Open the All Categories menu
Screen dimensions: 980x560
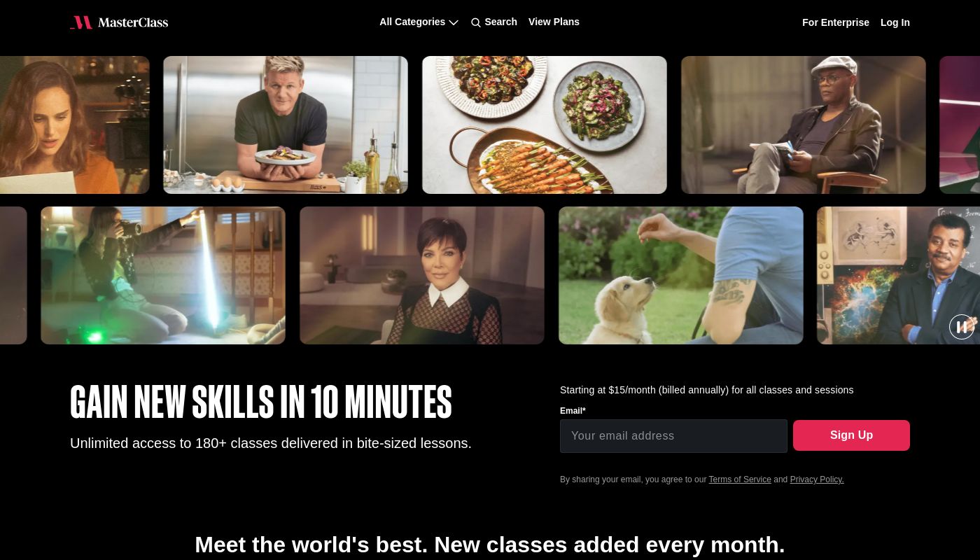point(419,22)
